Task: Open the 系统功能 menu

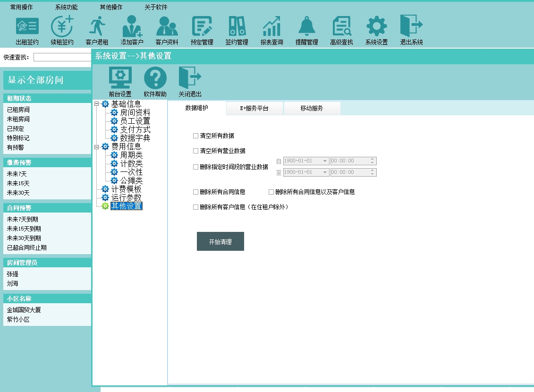Action: click(66, 8)
